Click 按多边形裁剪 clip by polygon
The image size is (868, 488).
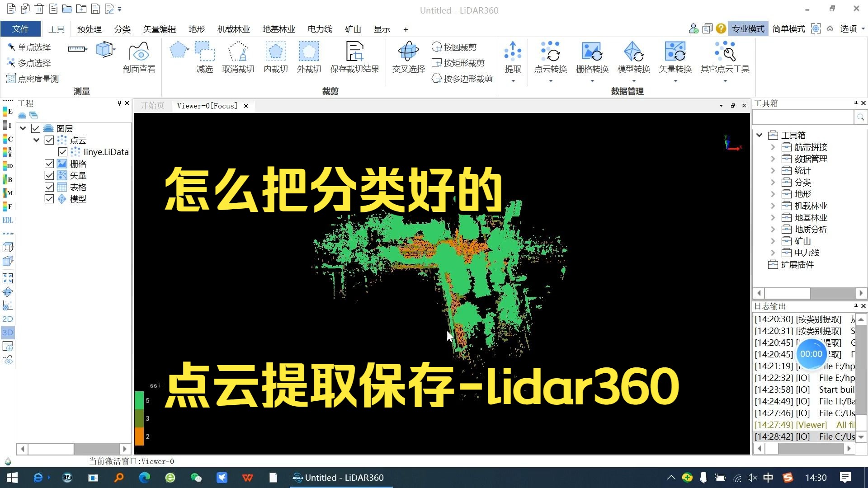pos(462,79)
